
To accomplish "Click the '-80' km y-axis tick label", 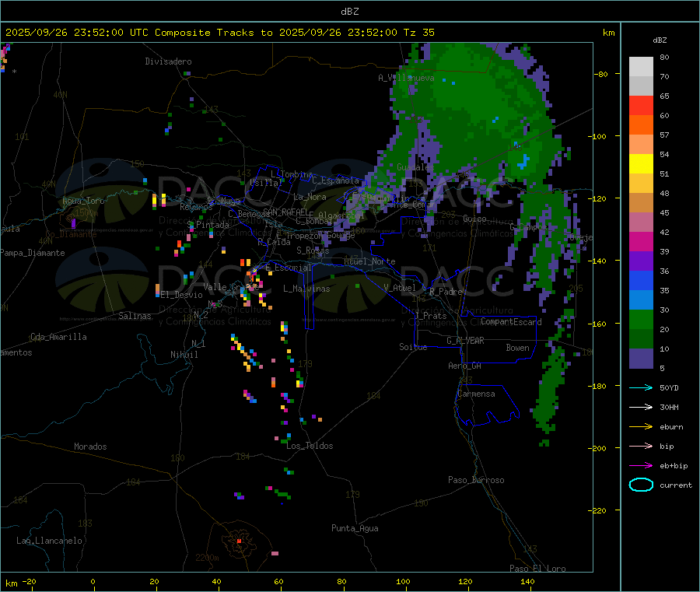I will tap(601, 74).
